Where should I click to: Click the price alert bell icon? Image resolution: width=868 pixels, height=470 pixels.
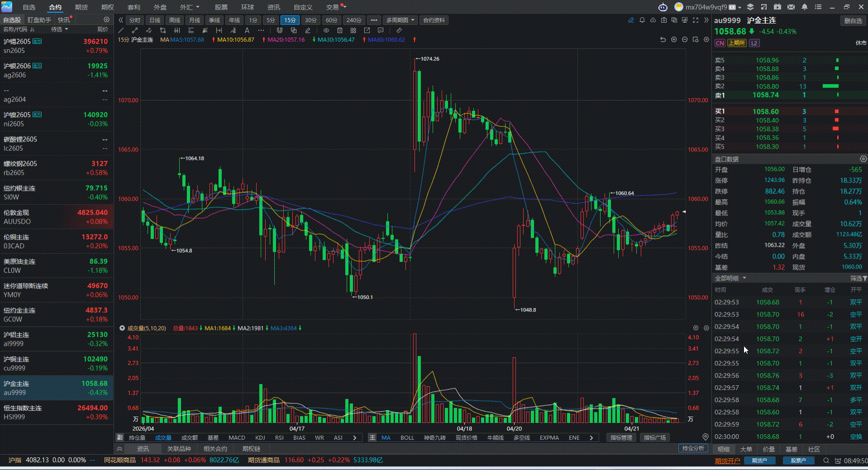pyautogui.click(x=641, y=20)
